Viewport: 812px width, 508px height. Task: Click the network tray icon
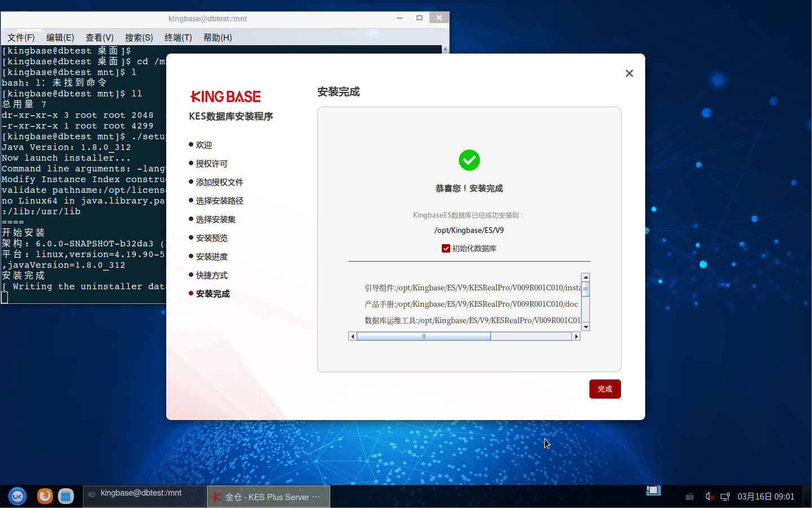(x=725, y=497)
